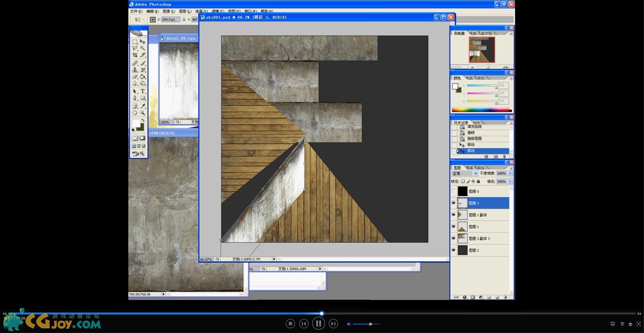Open 图像 Image menu

tap(169, 11)
